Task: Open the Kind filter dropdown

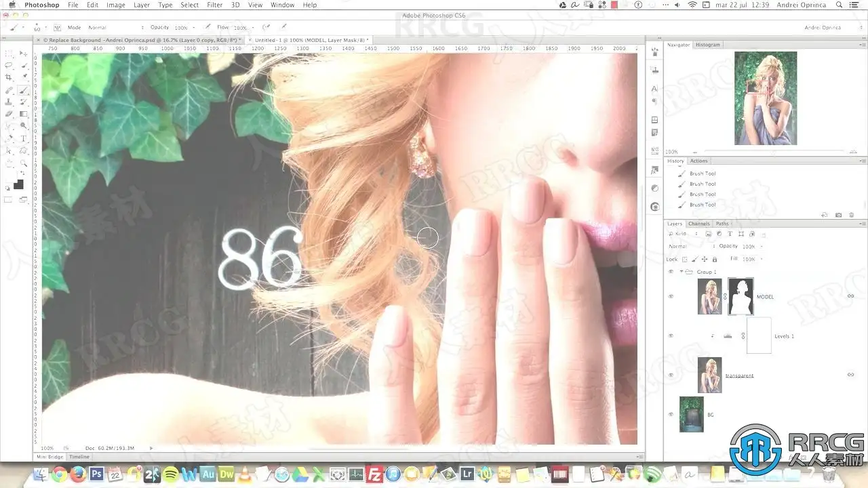Action: [x=684, y=234]
